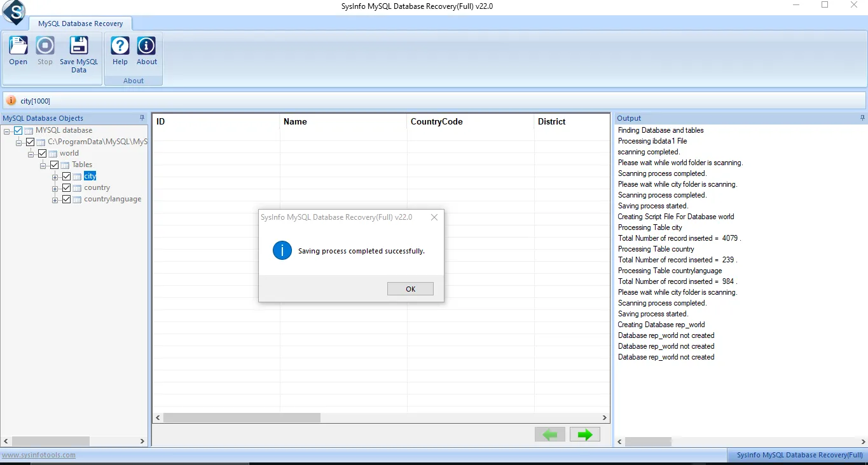Toggle the C:\ProgramData path checkbox
Screen dimensions: 868x465
(x=31, y=142)
